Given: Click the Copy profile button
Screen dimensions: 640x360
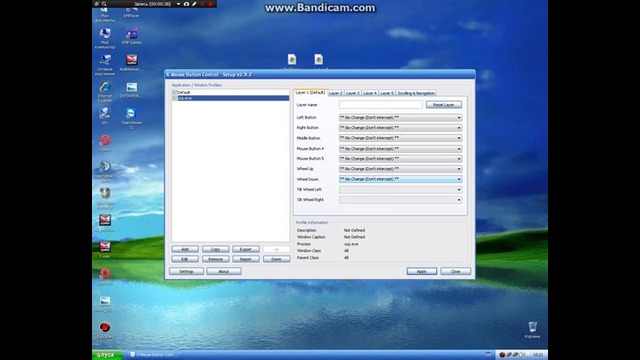Looking at the screenshot, I should click(216, 249).
